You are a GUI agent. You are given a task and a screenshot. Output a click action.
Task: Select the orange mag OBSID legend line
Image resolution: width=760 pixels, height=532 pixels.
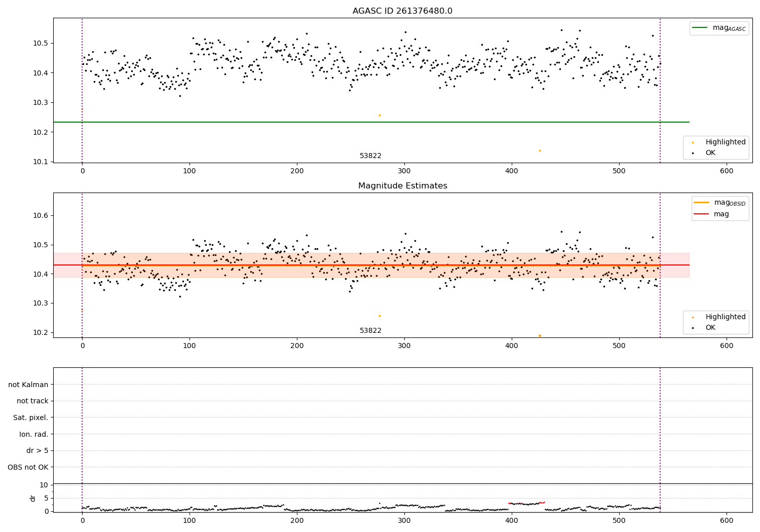point(701,203)
